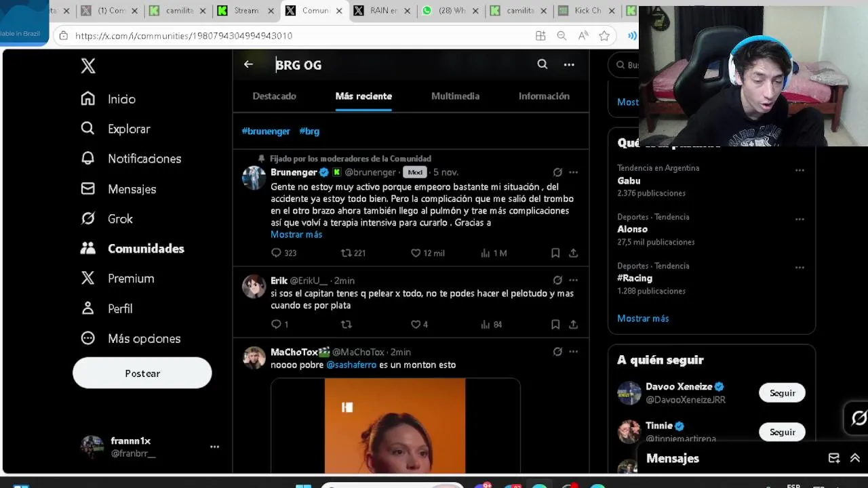Play the video in MaChoTox's post
This screenshot has width=868, height=488.
pyautogui.click(x=395, y=426)
